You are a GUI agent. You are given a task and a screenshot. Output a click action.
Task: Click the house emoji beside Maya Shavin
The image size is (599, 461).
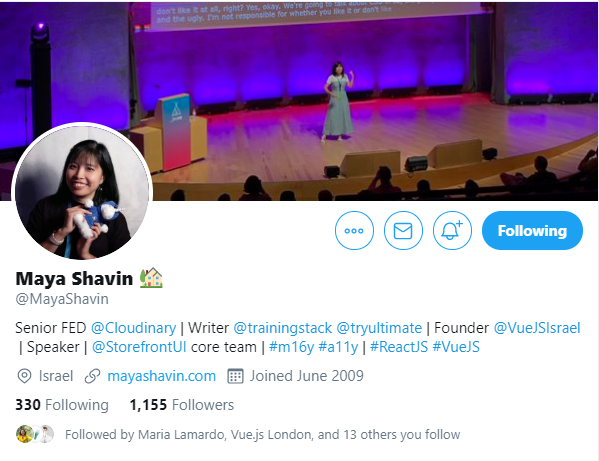pos(151,278)
